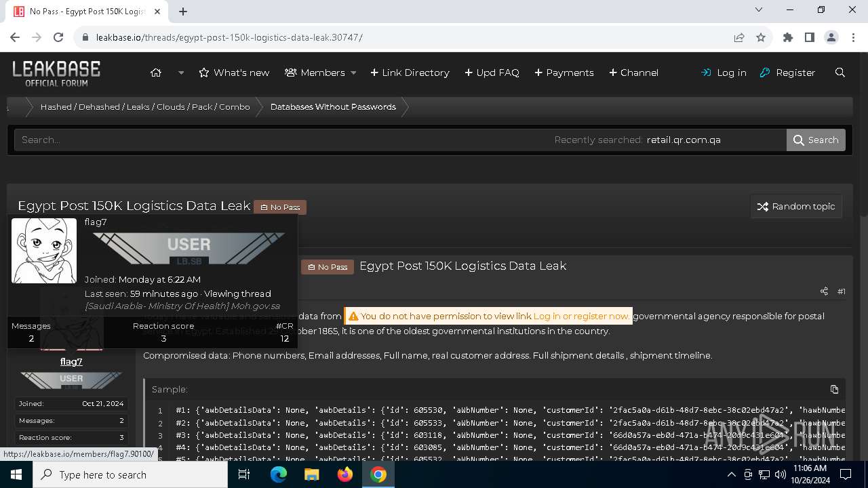Click the forum home icon
This screenshot has height=488, width=868.
(156, 73)
